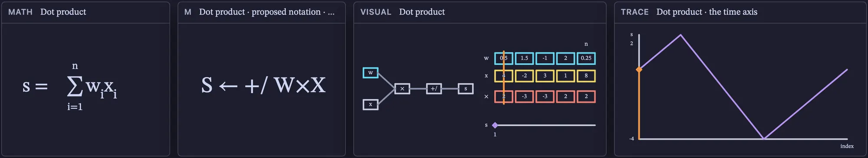Image resolution: width=868 pixels, height=158 pixels.
Task: Select the TRACE Dot product time axis header
Action: tap(740, 12)
